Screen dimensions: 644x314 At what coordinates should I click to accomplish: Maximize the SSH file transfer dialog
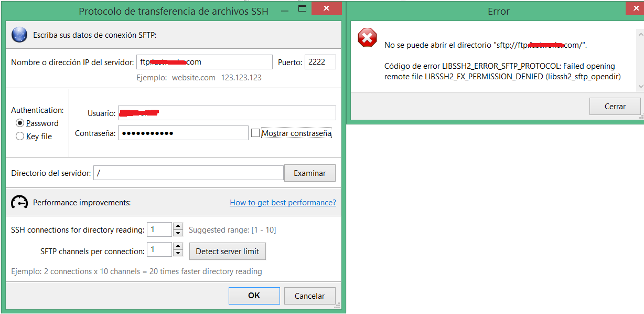302,8
